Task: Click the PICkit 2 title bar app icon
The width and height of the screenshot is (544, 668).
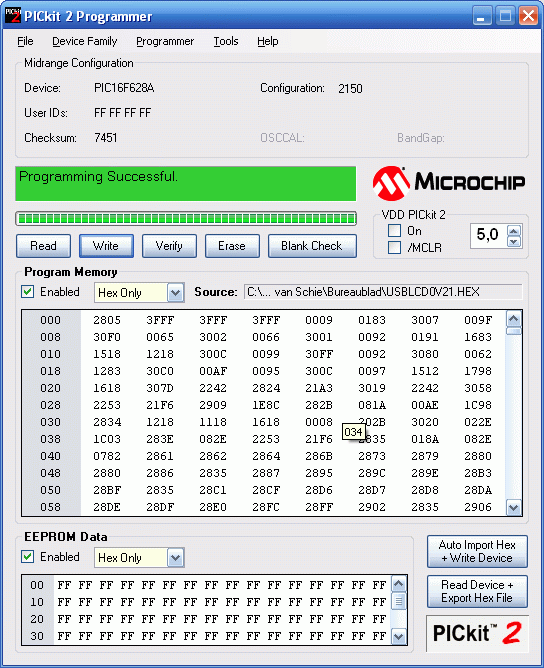Action: 12,15
